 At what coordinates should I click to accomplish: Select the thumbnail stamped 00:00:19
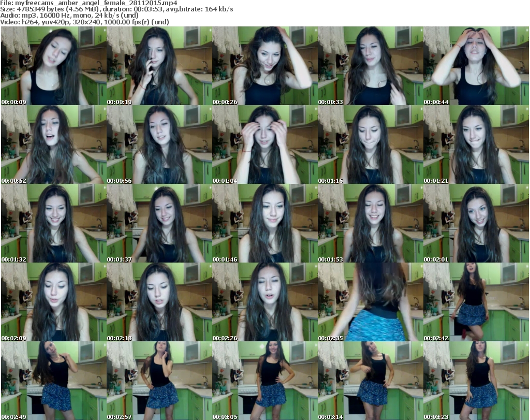159,66
